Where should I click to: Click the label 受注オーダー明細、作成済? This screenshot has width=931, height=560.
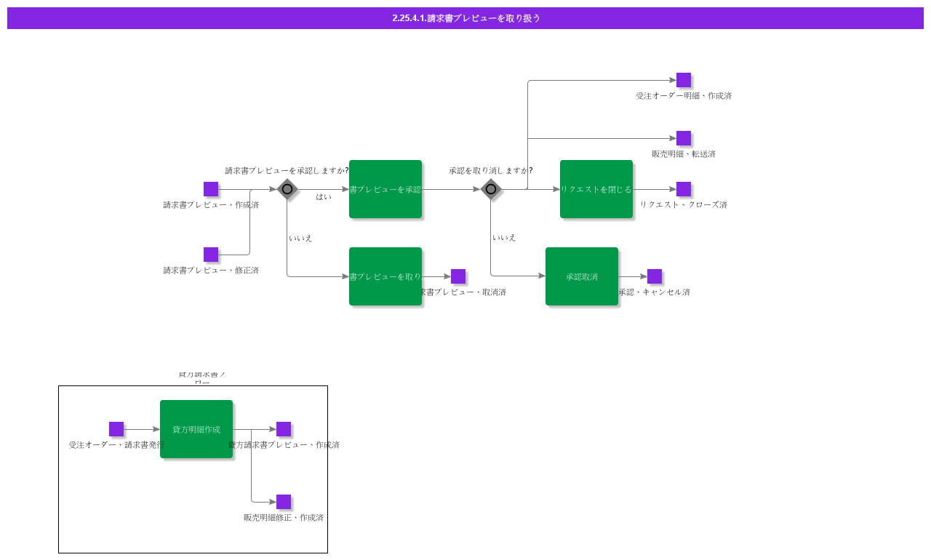(684, 96)
